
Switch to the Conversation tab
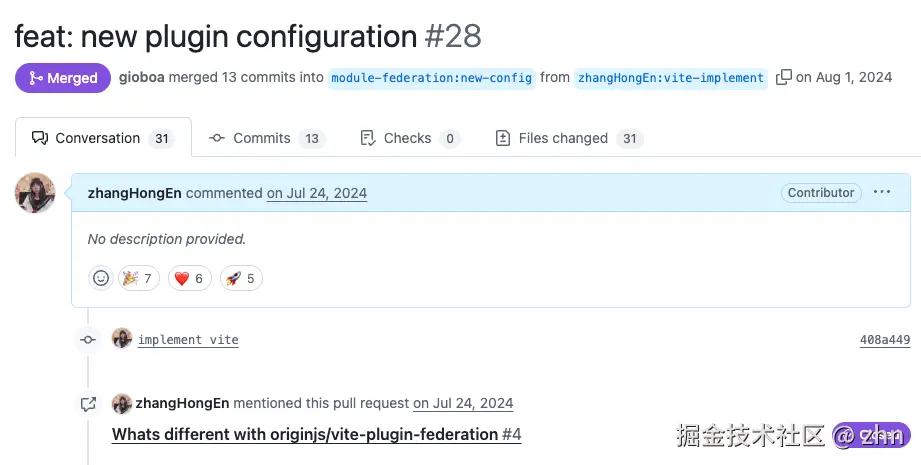pyautogui.click(x=103, y=138)
